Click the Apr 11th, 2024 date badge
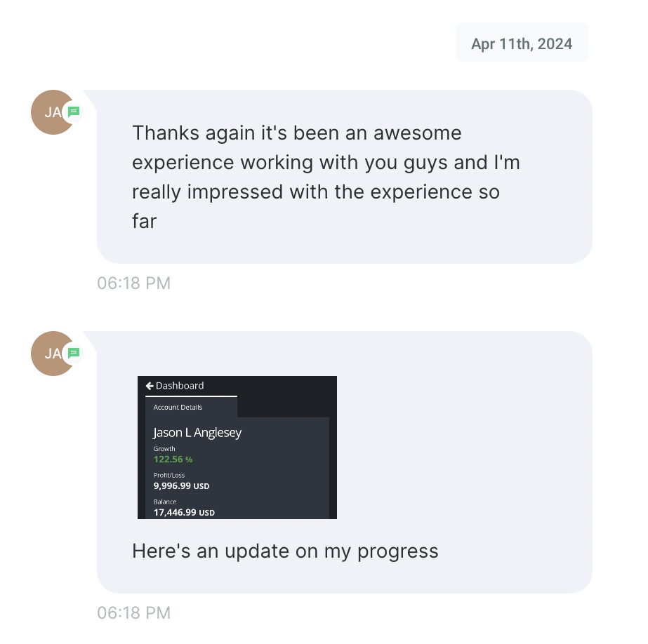This screenshot has width=648, height=644. click(522, 43)
